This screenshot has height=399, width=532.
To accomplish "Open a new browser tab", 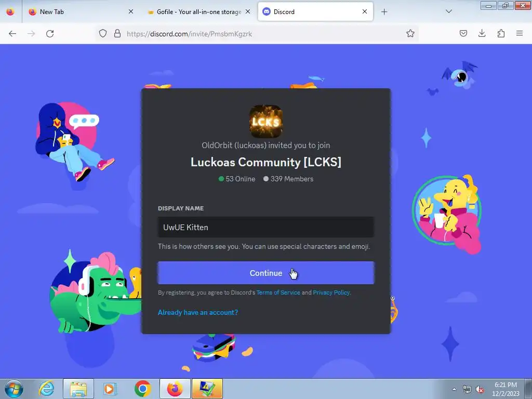I will 384,12.
